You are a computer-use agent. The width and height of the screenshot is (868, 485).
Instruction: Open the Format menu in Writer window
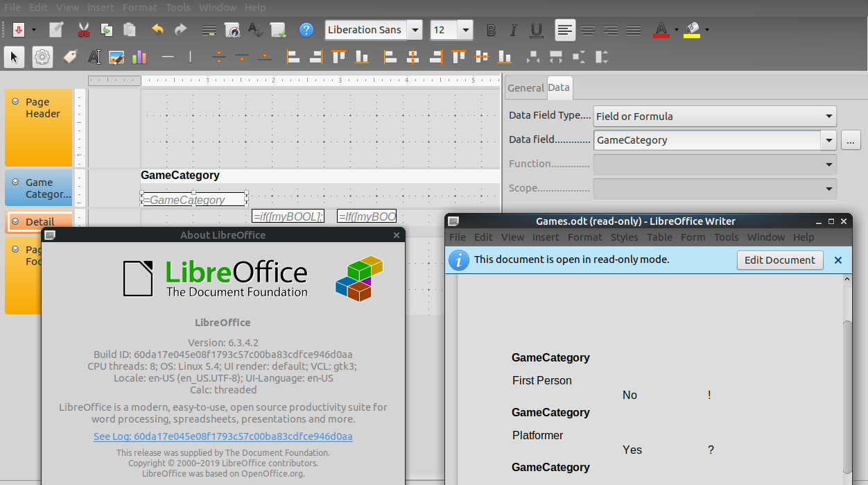click(584, 237)
